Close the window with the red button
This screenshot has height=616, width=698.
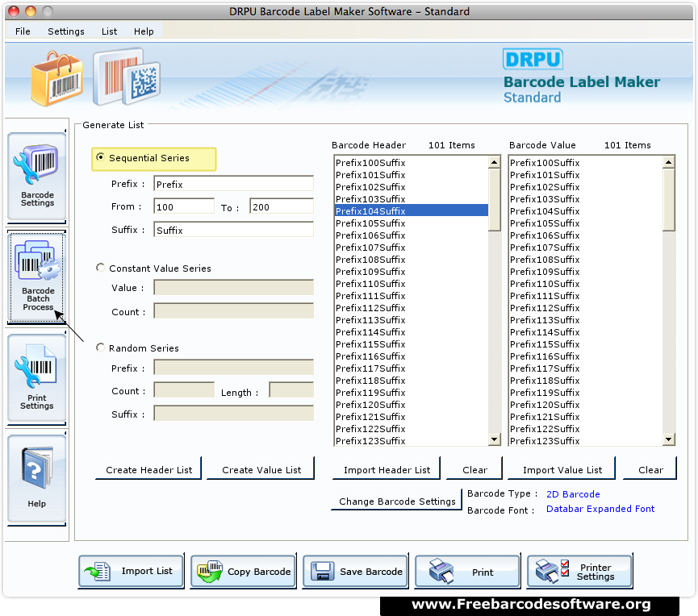14,11
